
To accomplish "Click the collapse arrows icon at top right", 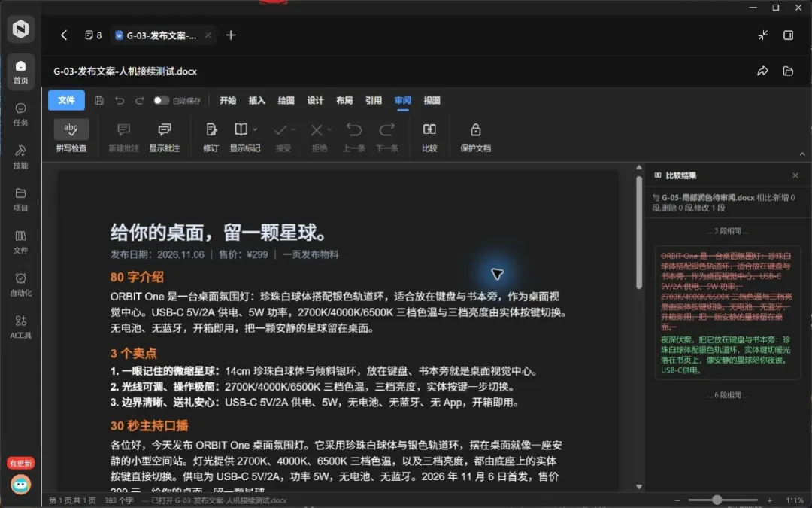I will [763, 35].
